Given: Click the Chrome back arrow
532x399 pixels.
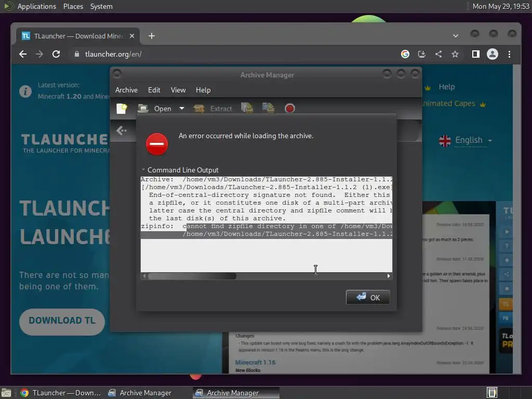Looking at the screenshot, I should coord(23,54).
